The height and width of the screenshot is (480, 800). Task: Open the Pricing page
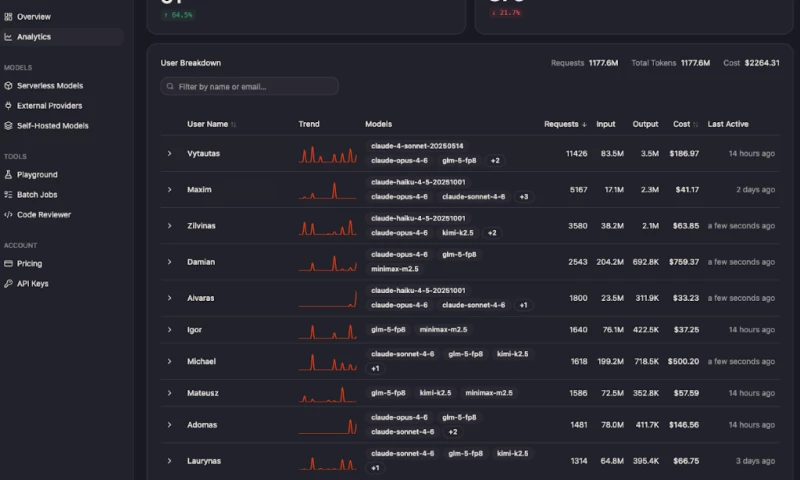click(x=30, y=264)
